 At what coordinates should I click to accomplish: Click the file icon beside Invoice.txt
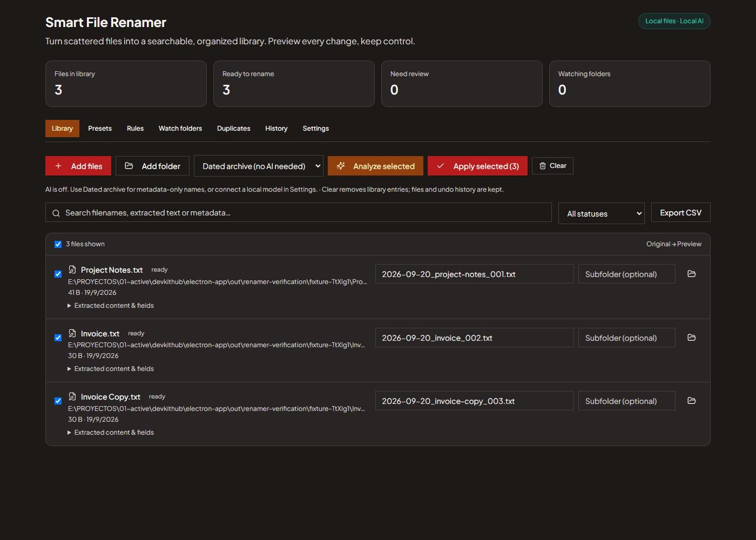[72, 333]
